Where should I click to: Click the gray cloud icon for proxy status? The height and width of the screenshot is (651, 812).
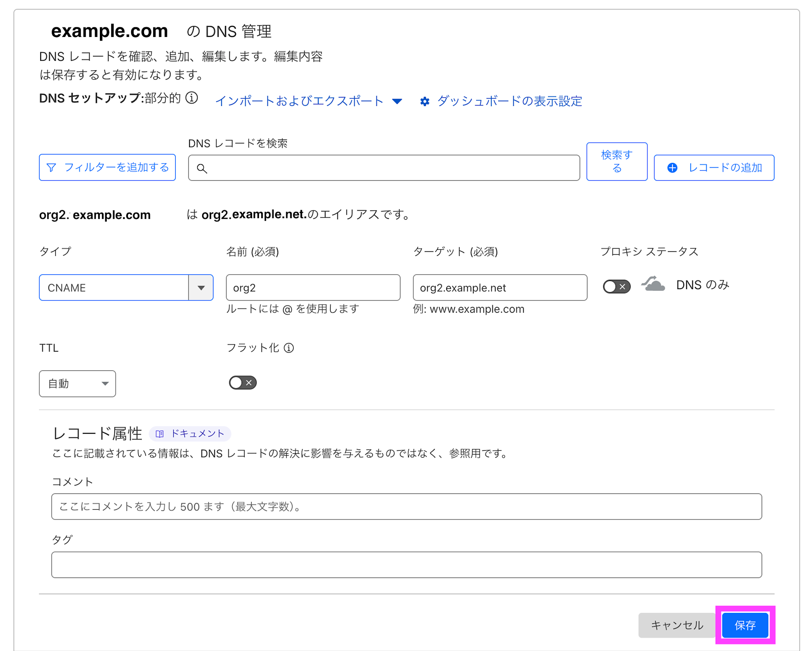(x=653, y=285)
